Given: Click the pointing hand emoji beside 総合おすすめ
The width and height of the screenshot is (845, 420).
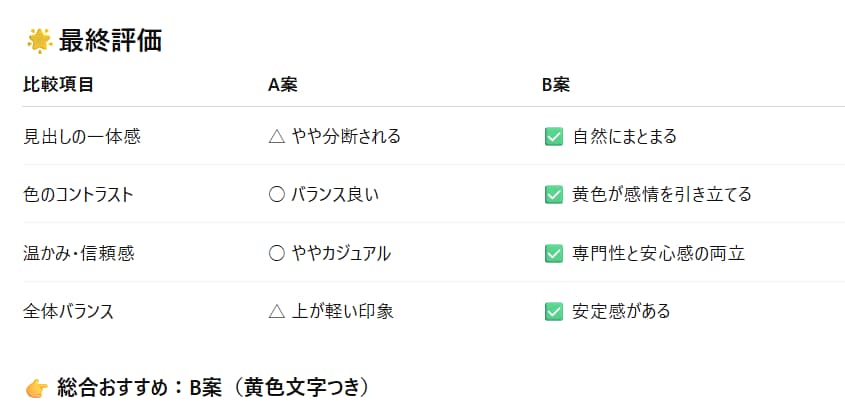Looking at the screenshot, I should tap(36, 388).
